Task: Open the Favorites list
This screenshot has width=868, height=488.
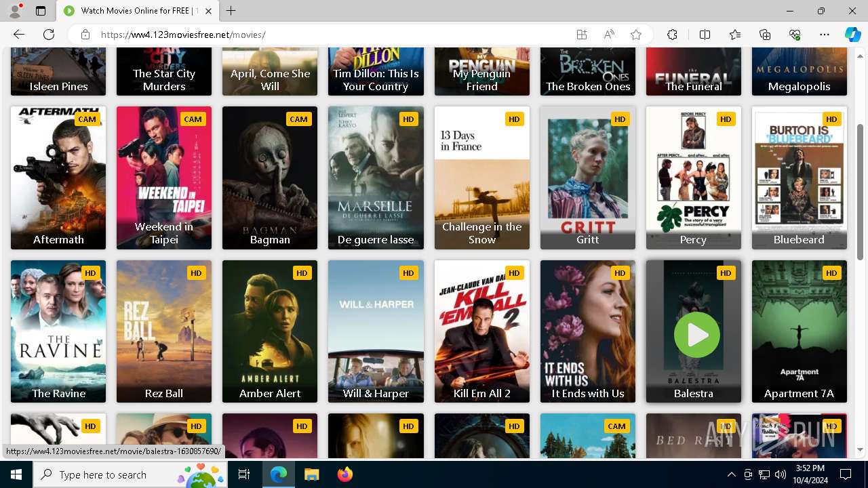Action: click(735, 35)
